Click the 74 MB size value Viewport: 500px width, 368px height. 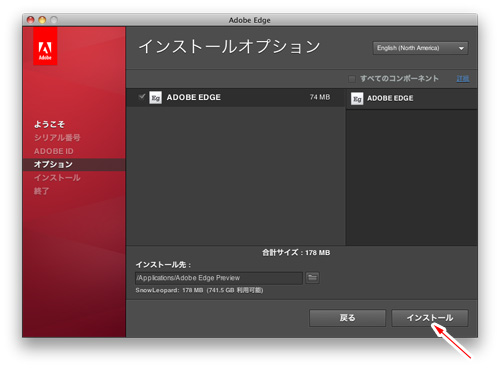[x=320, y=97]
